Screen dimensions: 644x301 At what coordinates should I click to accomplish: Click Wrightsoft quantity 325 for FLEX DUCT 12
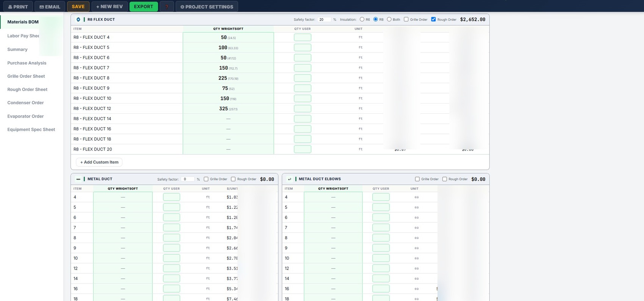pyautogui.click(x=224, y=108)
